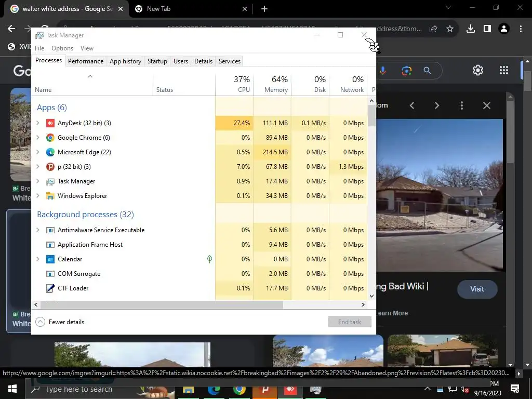The image size is (532, 399).
Task: Click the Visit button in image preview
Action: pos(477,289)
